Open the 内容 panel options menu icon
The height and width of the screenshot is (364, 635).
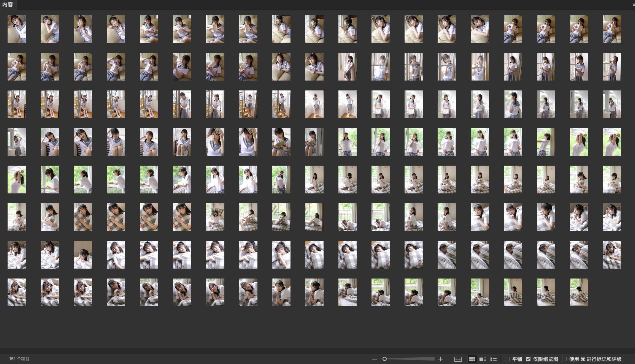click(633, 5)
